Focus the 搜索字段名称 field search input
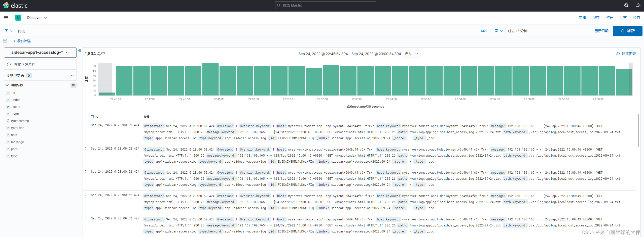Viewport: 644px width, 237px height. pyautogui.click(x=40, y=65)
